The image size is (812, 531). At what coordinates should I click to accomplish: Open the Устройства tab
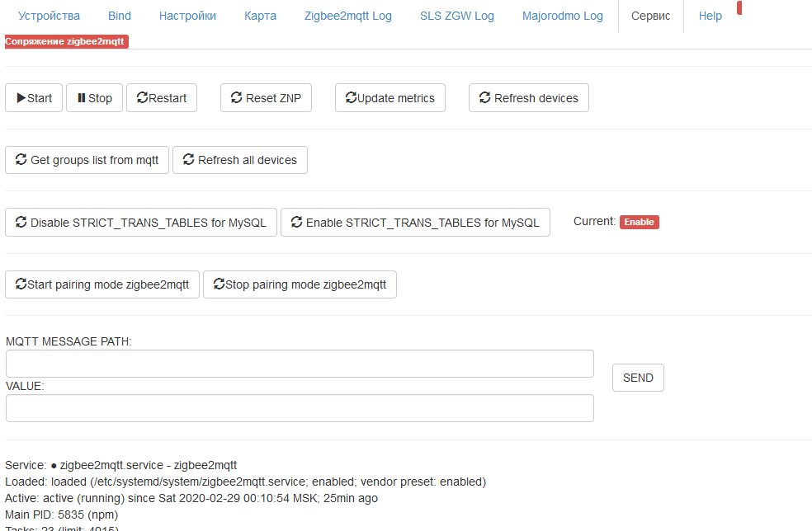tap(49, 16)
